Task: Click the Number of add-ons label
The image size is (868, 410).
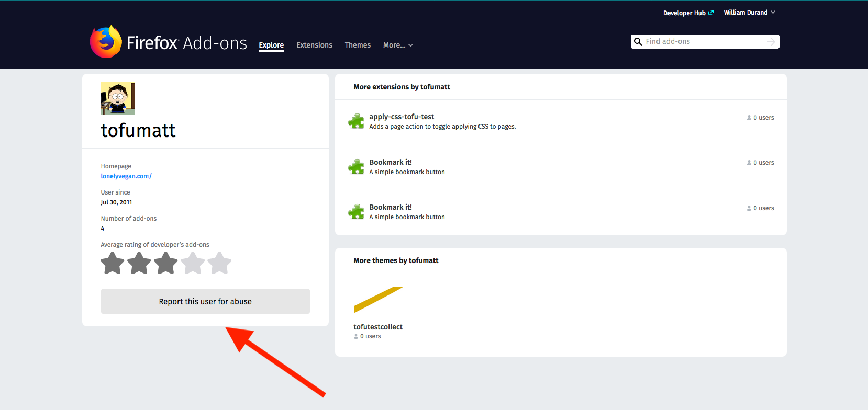Action: pos(129,219)
